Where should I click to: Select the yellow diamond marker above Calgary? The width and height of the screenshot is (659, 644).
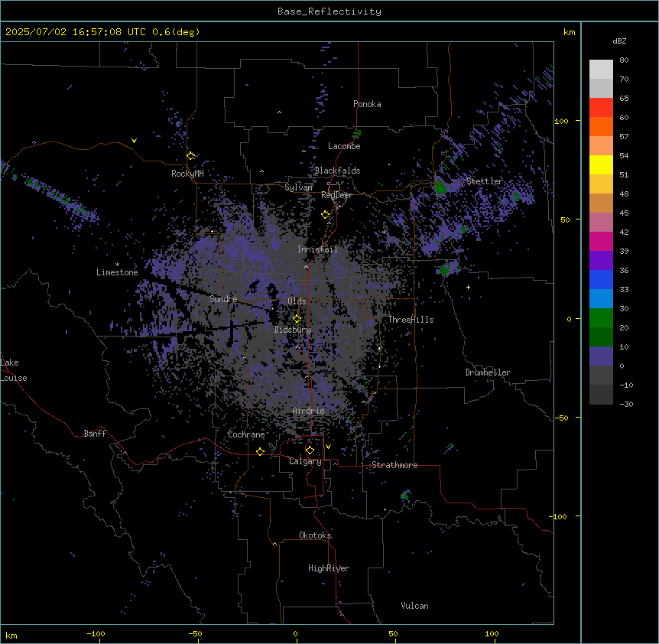310,450
